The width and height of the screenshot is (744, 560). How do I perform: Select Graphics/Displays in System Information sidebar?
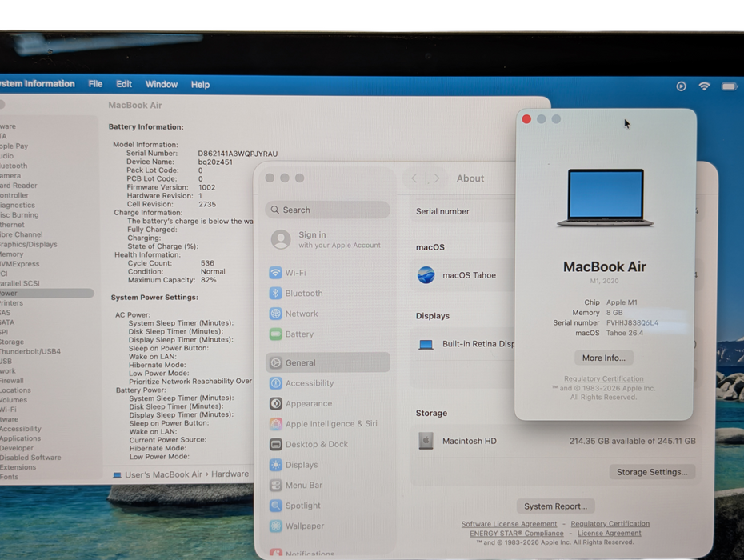point(29,245)
